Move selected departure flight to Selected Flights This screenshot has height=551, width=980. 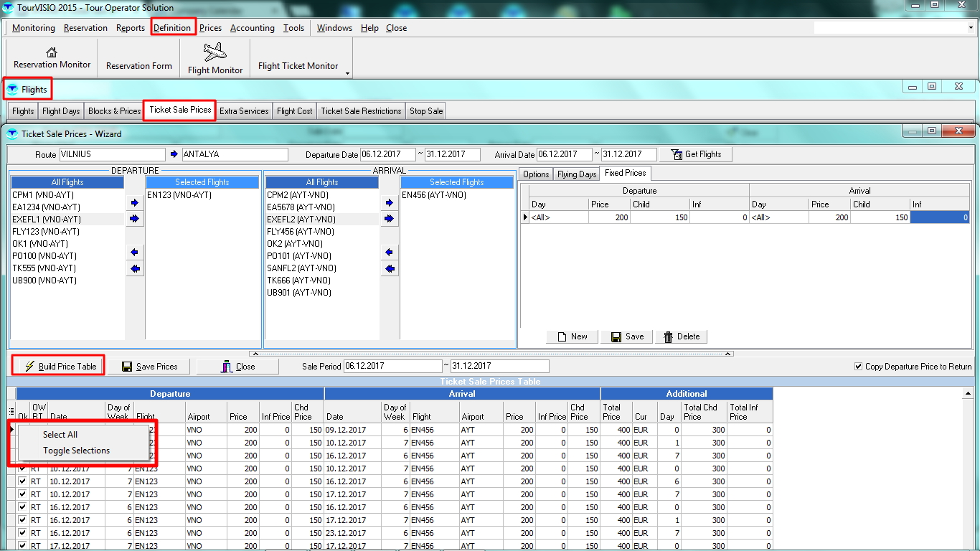(134, 203)
